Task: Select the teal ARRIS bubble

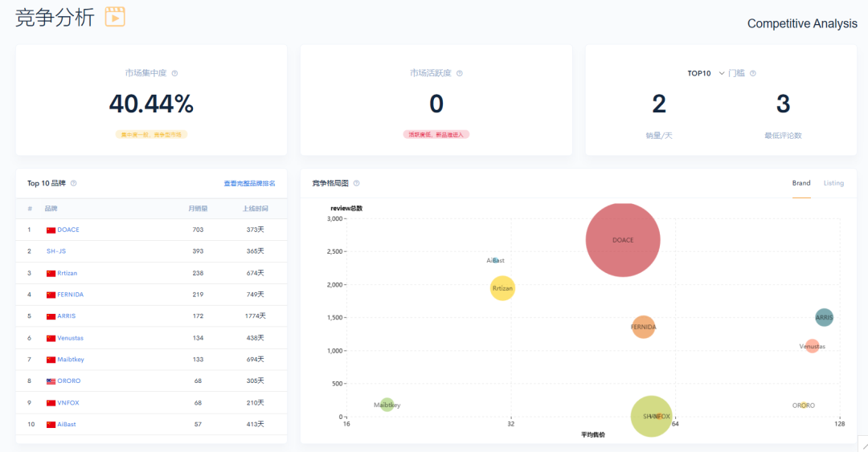Action: (824, 317)
